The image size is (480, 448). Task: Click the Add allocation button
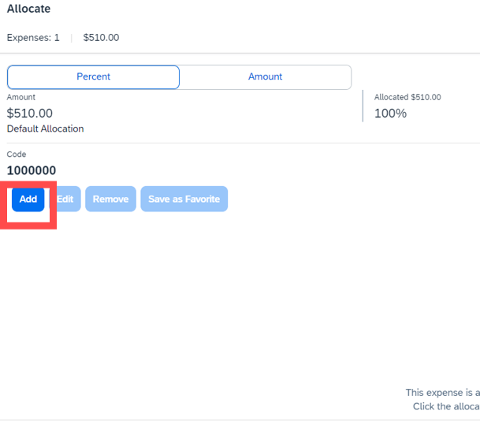[28, 200]
